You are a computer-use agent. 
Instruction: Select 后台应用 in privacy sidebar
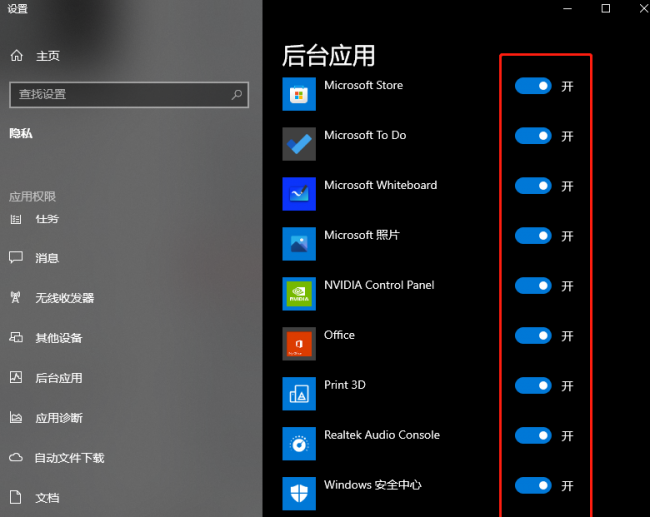59,378
